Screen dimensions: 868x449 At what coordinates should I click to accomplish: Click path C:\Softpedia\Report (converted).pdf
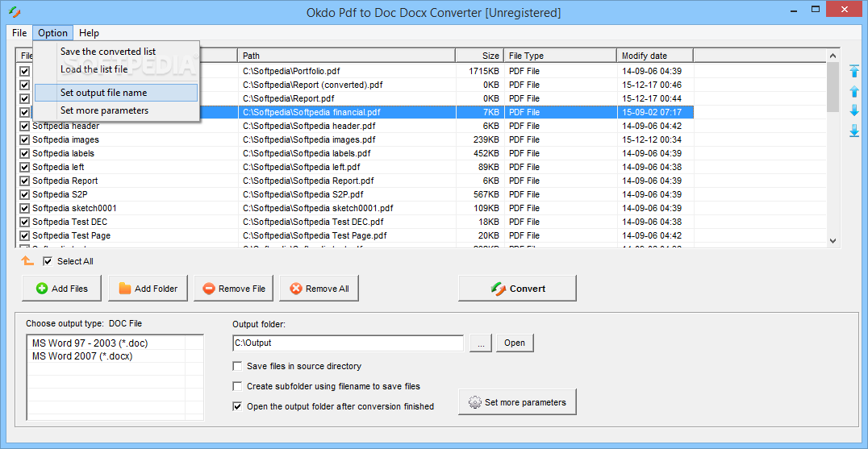[313, 85]
